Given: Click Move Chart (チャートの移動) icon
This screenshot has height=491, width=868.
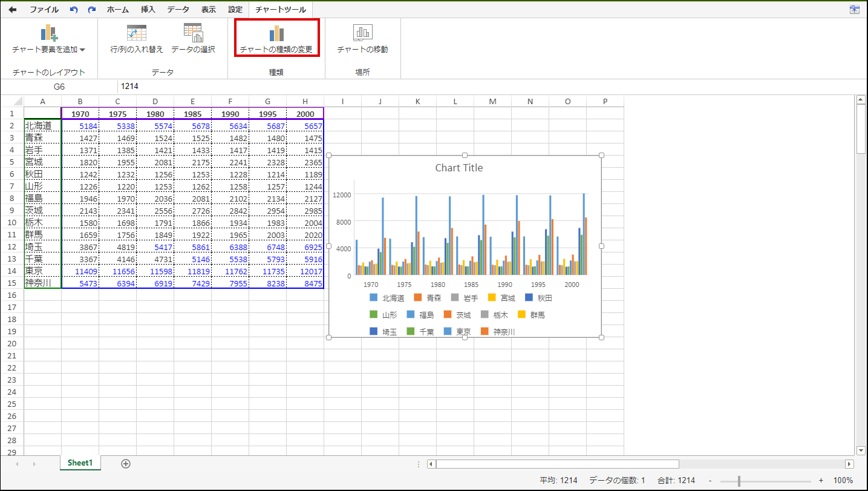Looking at the screenshot, I should click(x=362, y=33).
